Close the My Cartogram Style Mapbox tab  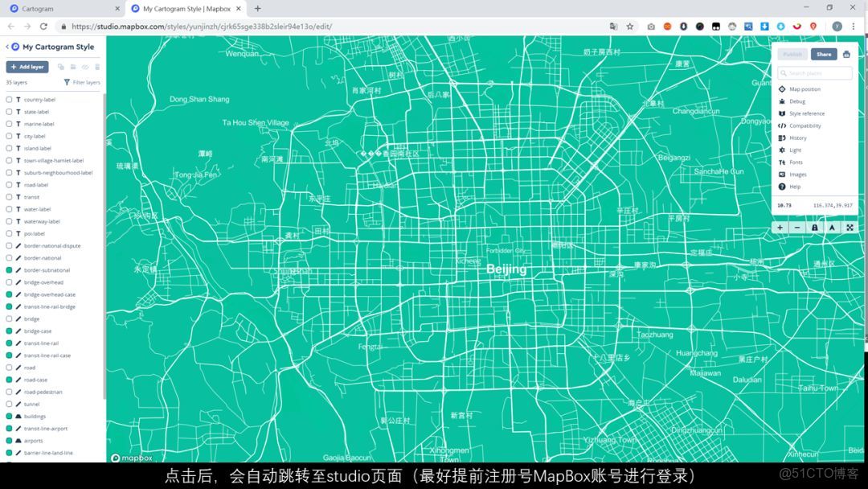point(239,9)
